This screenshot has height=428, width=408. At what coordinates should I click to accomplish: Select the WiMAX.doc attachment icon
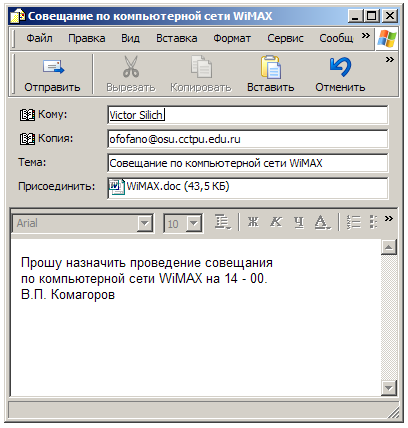pos(116,187)
